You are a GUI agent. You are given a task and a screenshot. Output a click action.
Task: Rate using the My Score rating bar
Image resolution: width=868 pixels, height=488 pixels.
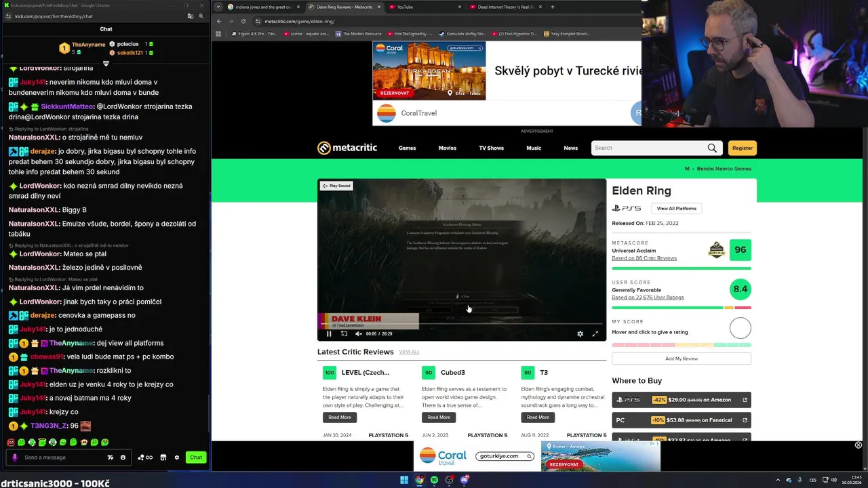coord(682,345)
